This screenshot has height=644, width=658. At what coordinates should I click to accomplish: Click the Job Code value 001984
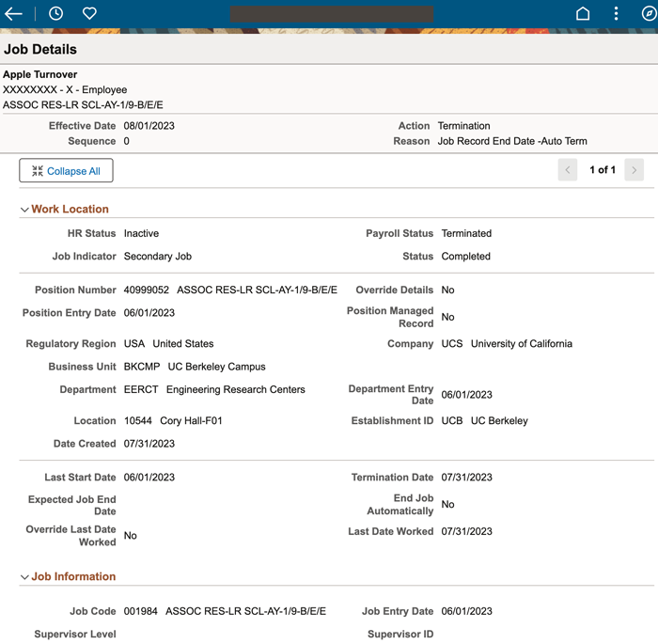coord(141,612)
